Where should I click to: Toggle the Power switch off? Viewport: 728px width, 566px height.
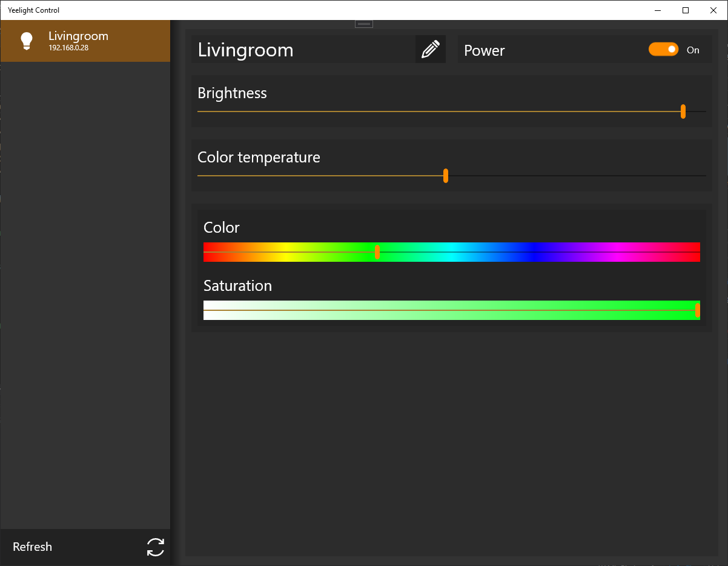pos(663,50)
